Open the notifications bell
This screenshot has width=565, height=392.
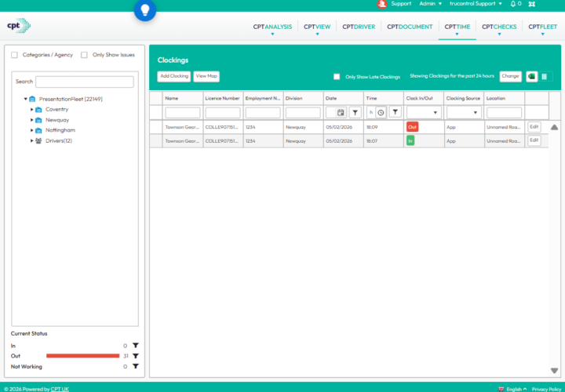coord(513,4)
